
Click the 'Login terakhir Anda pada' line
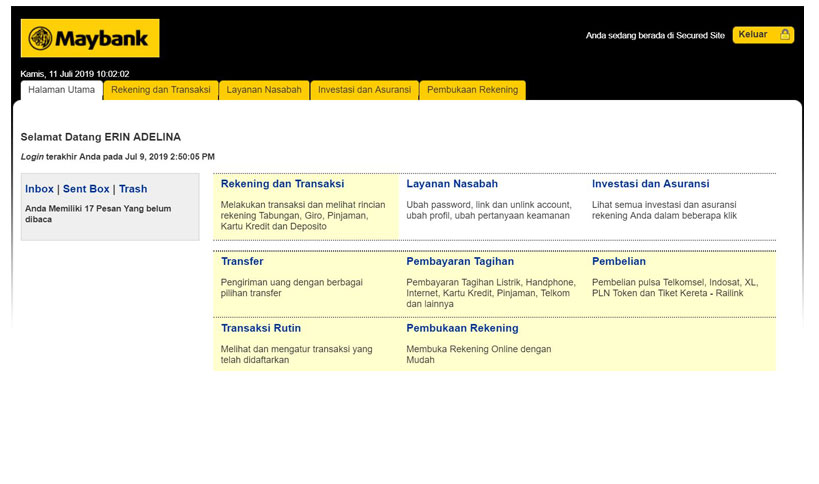(118, 157)
